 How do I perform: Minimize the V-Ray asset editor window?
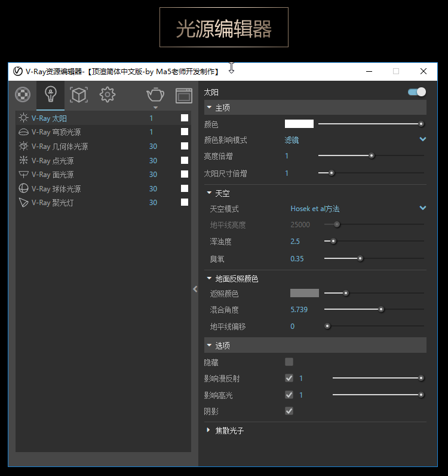coord(369,71)
